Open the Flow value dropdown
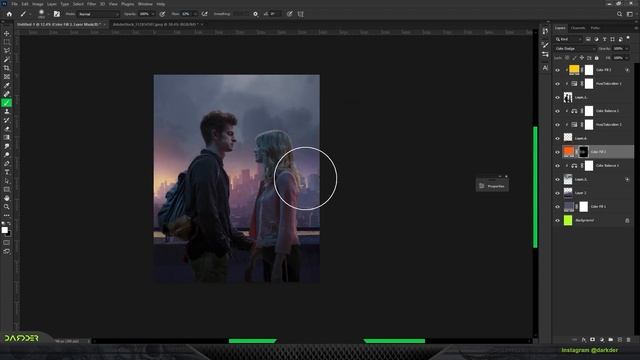640x360 pixels. (195, 14)
